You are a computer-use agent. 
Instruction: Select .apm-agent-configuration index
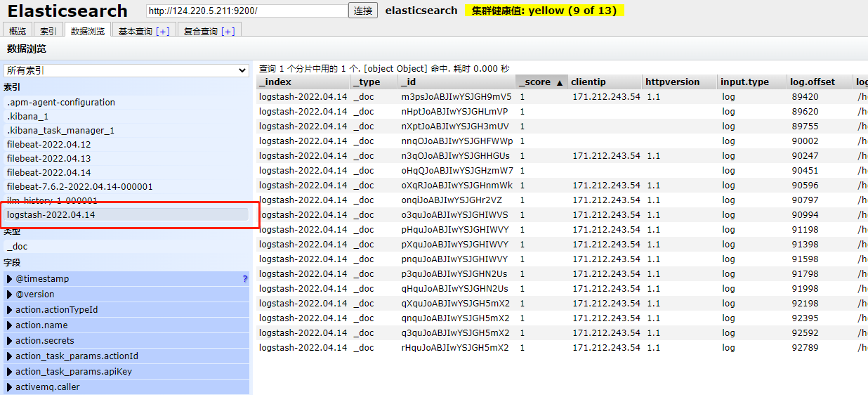click(126, 102)
